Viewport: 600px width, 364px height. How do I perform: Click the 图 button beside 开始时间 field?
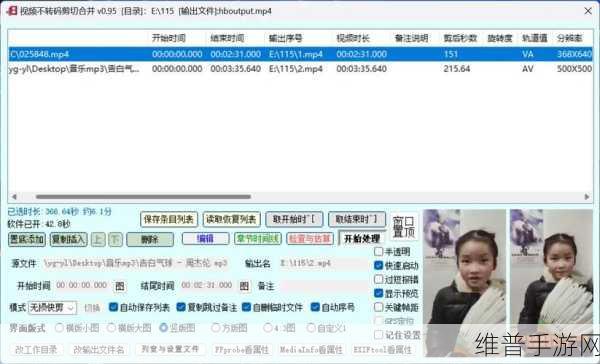coord(120,286)
